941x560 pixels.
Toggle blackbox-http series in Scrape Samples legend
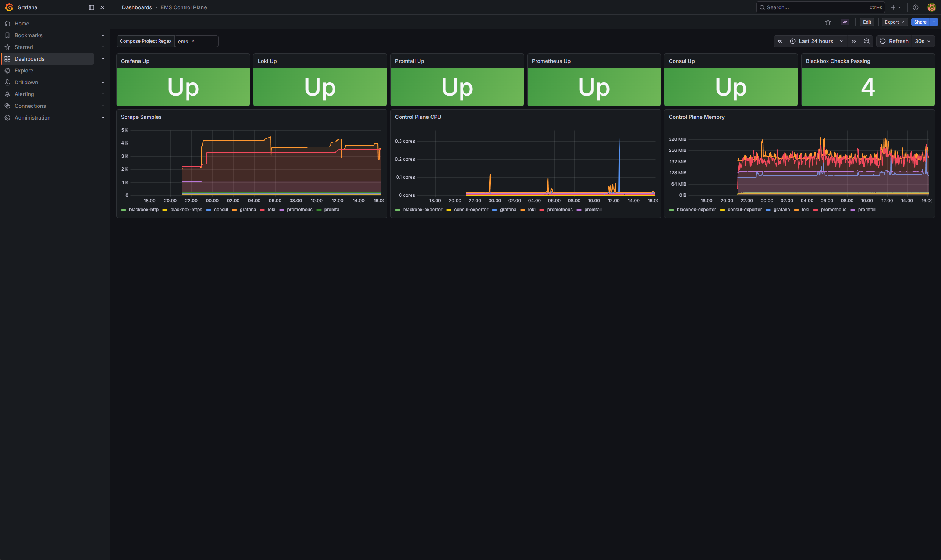point(143,210)
